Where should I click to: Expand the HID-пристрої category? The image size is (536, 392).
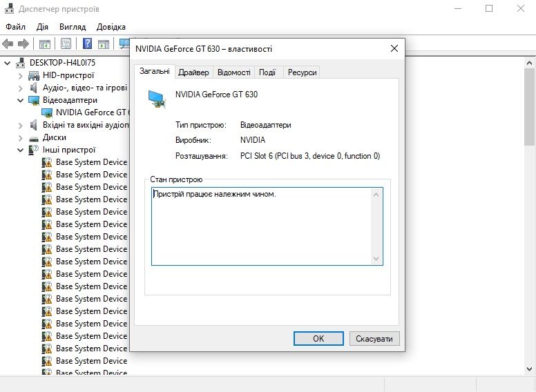click(x=21, y=76)
